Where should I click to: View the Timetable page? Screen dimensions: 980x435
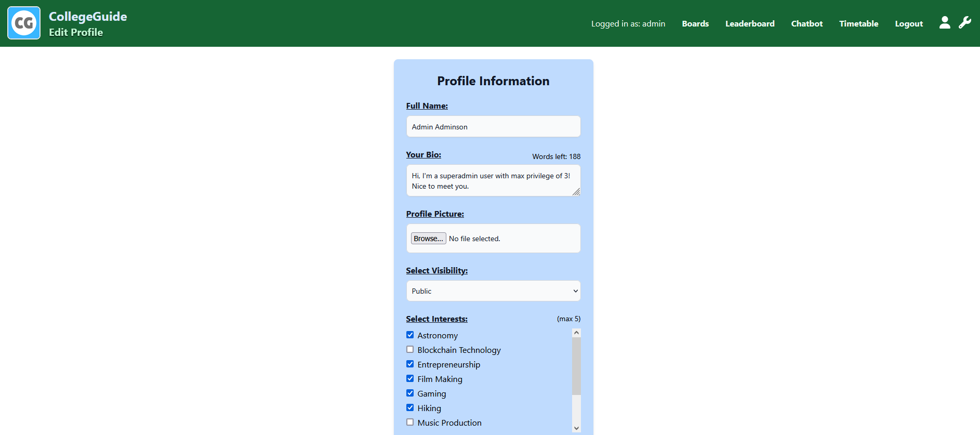(x=858, y=23)
